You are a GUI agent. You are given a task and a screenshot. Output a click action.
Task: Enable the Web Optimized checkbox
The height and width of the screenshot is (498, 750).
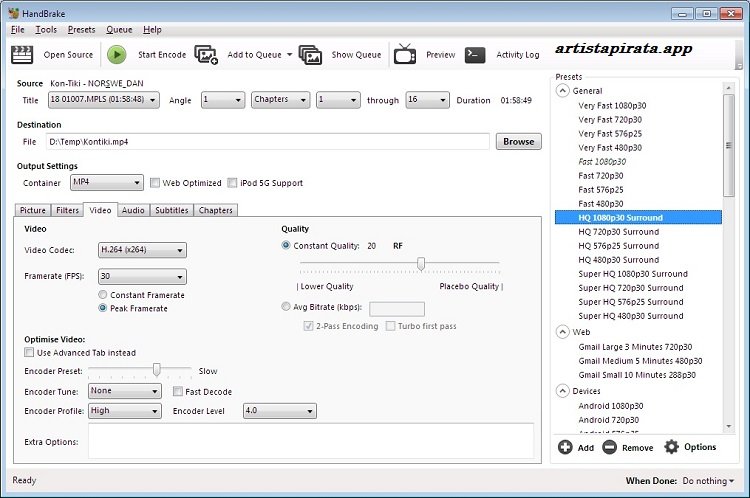(x=154, y=183)
